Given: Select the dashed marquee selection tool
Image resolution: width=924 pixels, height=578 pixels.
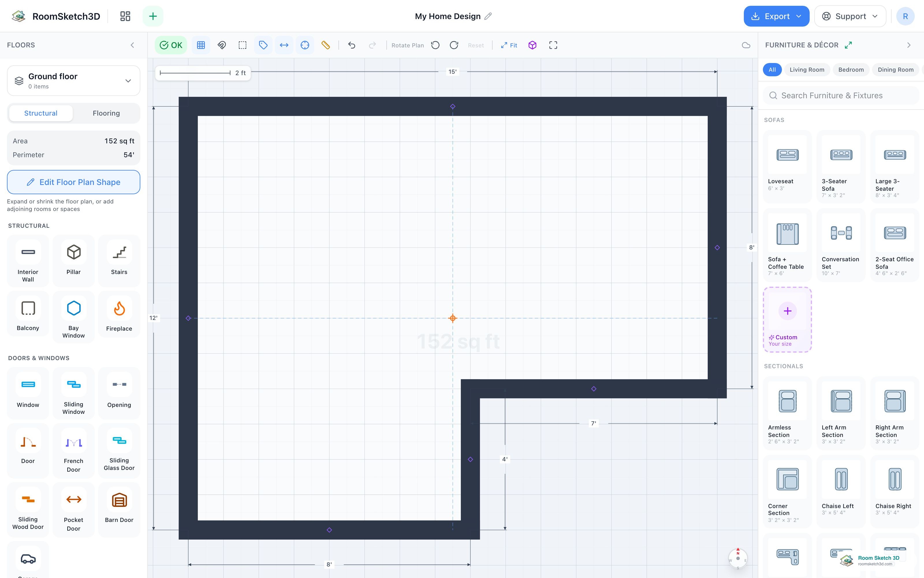Looking at the screenshot, I should click(243, 45).
